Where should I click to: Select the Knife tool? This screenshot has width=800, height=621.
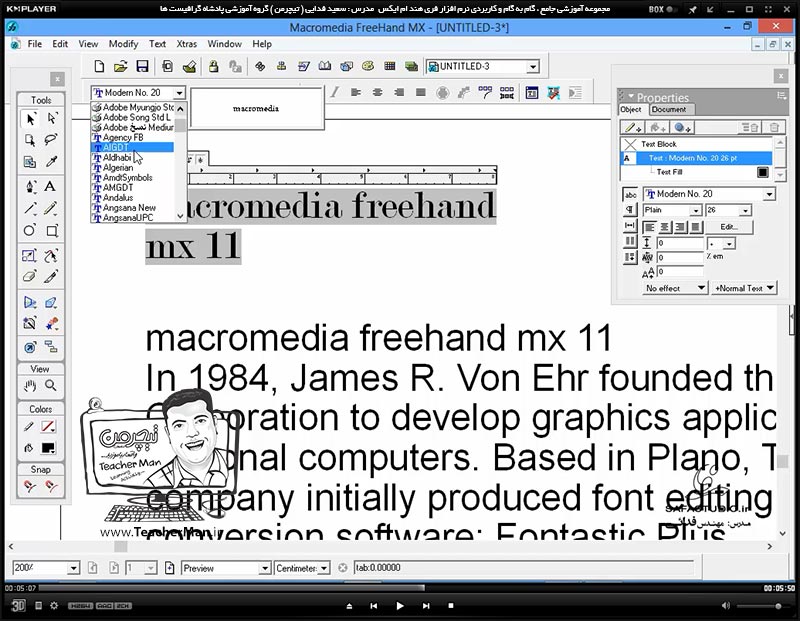(x=51, y=277)
